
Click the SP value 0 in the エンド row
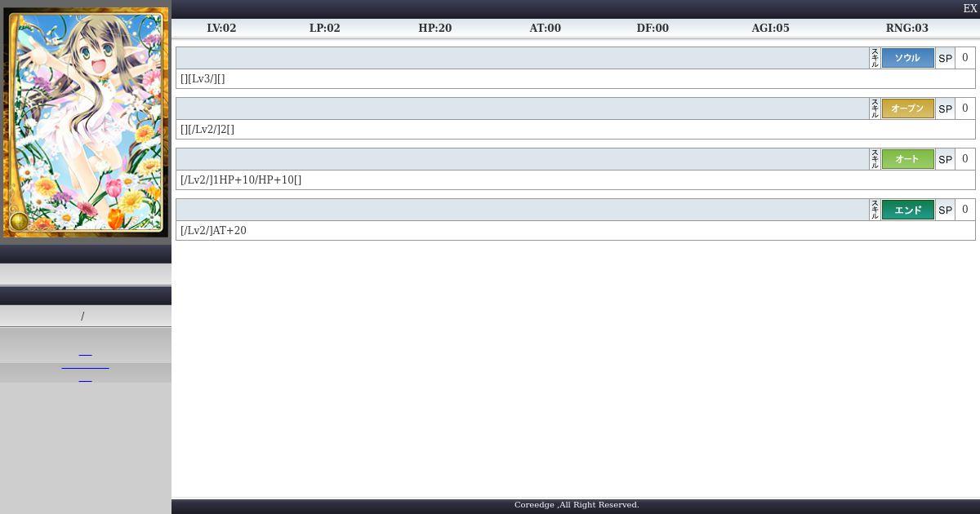[965, 210]
